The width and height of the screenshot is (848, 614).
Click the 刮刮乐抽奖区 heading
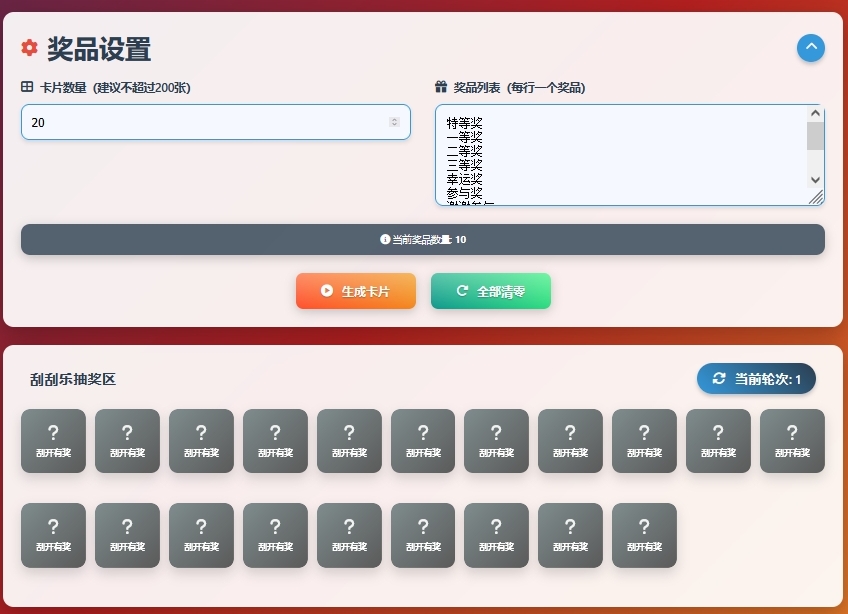73,379
